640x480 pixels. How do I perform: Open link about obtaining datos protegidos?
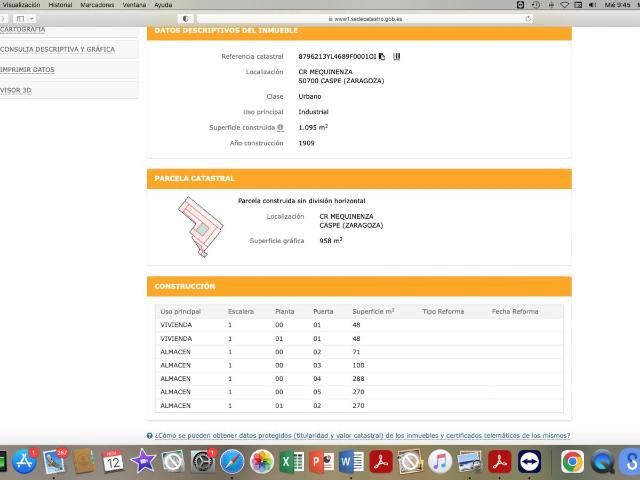(x=362, y=436)
